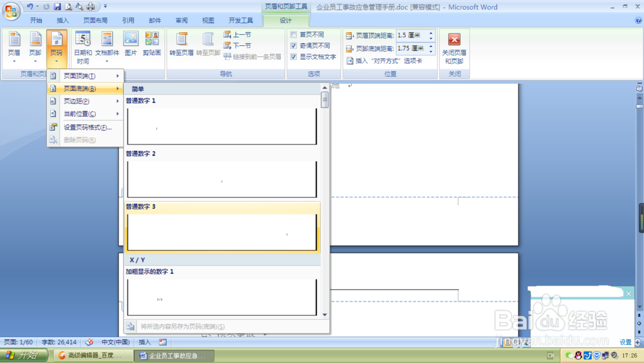Toggle the 首页不同 checkbox
Screen dimensions: 644x363
293,35
